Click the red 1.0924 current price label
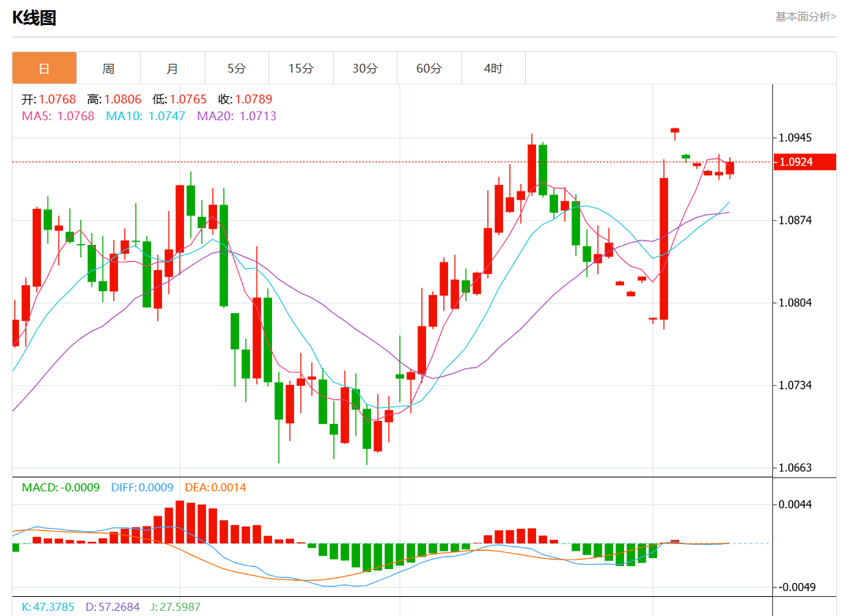 point(805,162)
